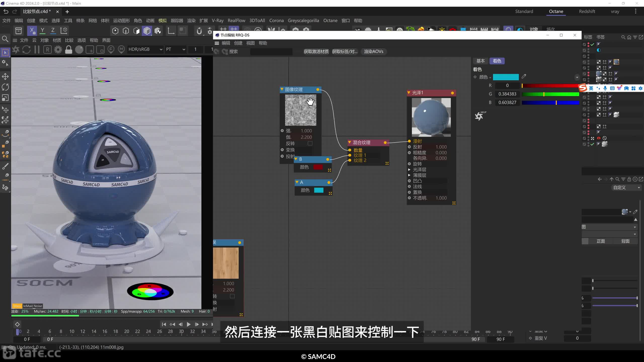Open the PT kernel dropdown
The image size is (644, 362).
coord(175,49)
